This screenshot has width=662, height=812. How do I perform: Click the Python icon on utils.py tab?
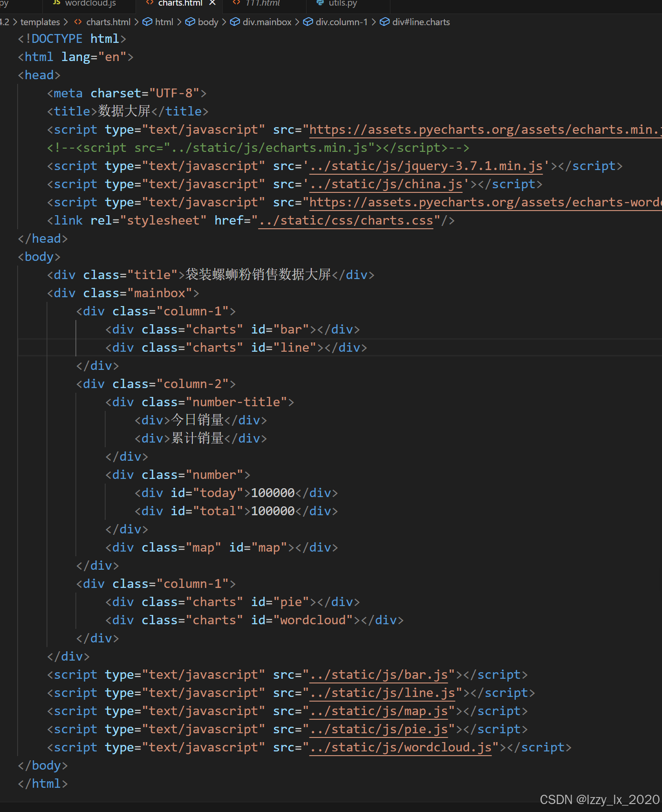pos(320,3)
